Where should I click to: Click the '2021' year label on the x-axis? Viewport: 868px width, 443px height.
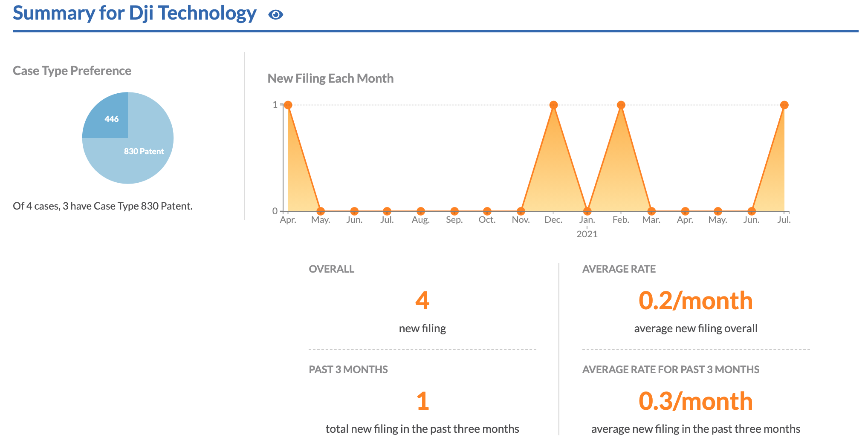tap(587, 234)
